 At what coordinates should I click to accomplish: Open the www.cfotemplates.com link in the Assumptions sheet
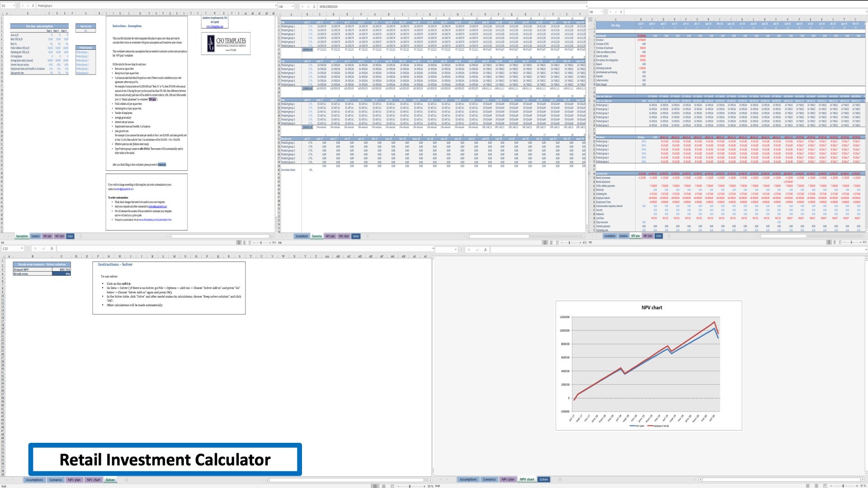215,27
